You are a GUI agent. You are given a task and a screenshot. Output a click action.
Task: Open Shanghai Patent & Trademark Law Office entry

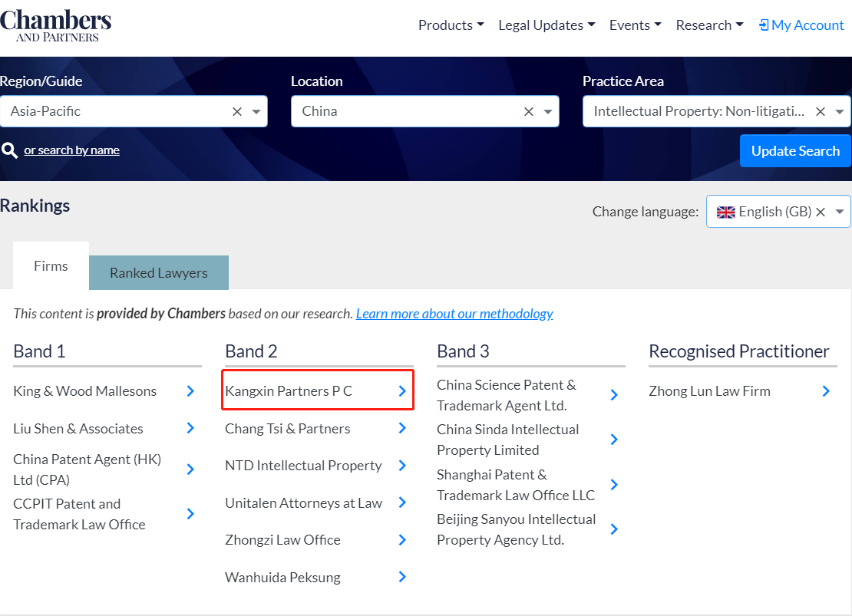[516, 485]
